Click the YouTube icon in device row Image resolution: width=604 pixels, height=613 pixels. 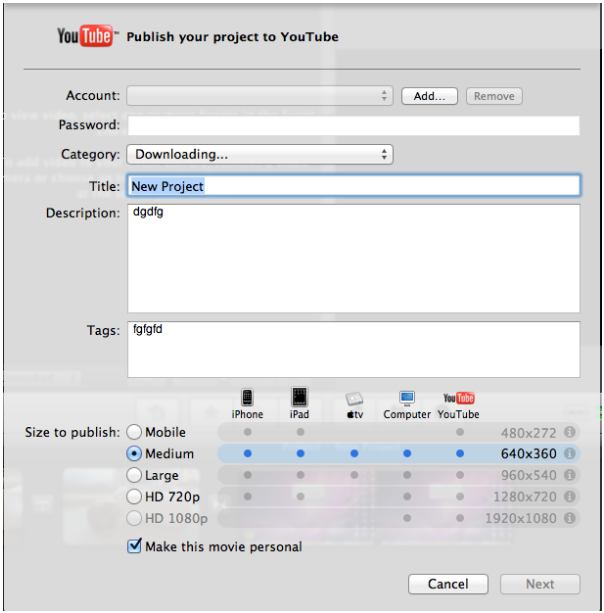[x=459, y=398]
